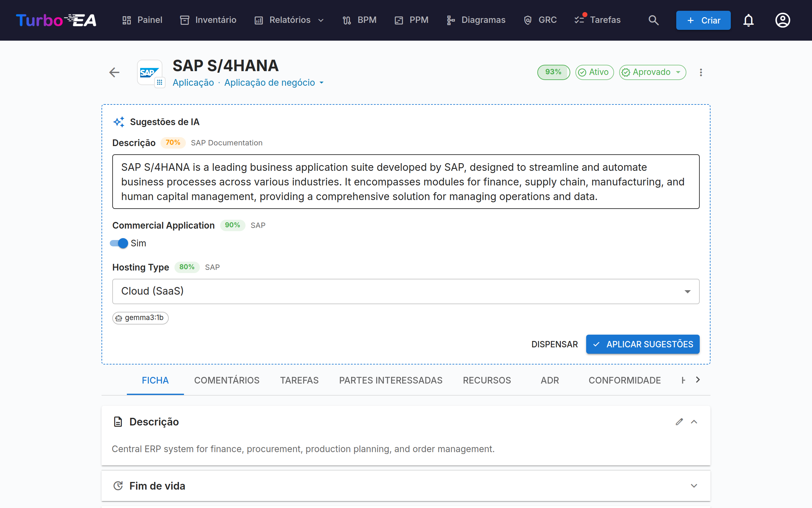
Task: Click the Criar button
Action: click(x=703, y=20)
